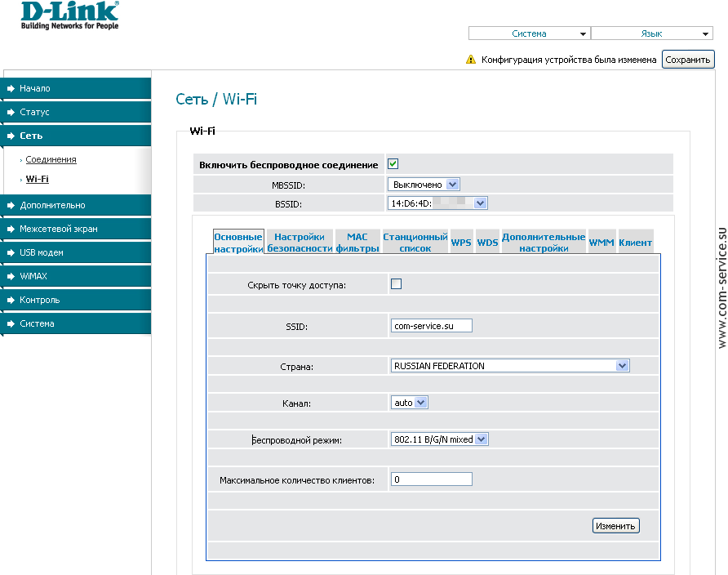Open the Межсетевой экран menu item
This screenshot has height=575, width=728.
[x=76, y=229]
